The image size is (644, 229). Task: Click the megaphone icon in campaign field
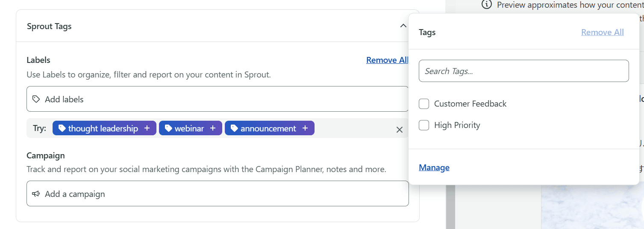36,194
